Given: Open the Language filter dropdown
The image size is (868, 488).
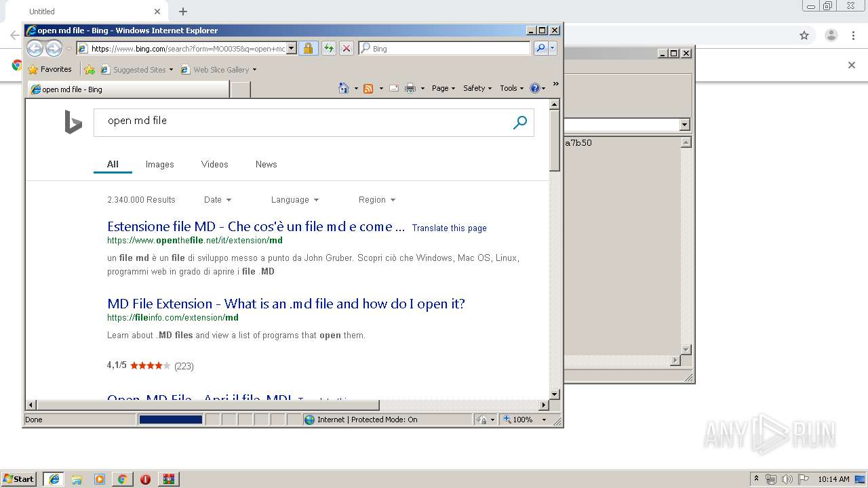Looking at the screenshot, I should pyautogui.click(x=295, y=199).
